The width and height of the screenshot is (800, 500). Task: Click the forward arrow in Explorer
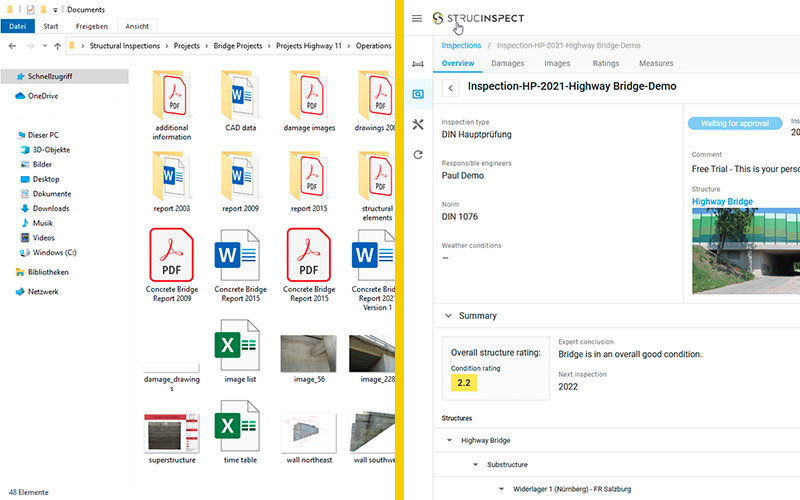coord(30,46)
